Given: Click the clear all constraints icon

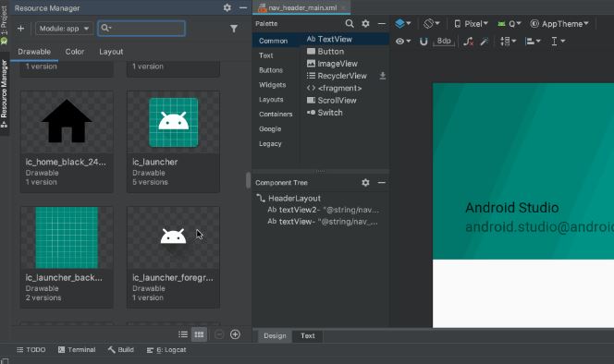Looking at the screenshot, I should point(468,41).
